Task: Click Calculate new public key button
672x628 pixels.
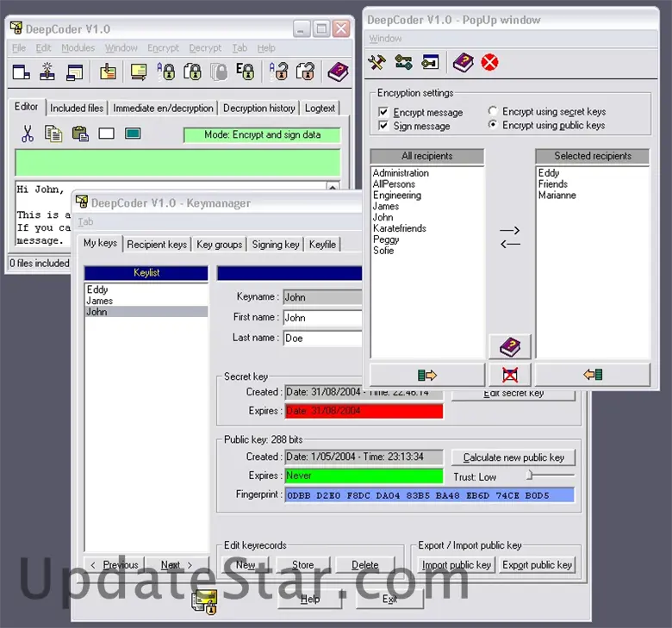Action: click(x=513, y=457)
